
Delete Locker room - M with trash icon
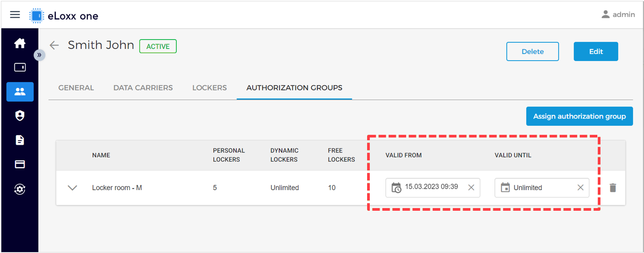click(613, 188)
